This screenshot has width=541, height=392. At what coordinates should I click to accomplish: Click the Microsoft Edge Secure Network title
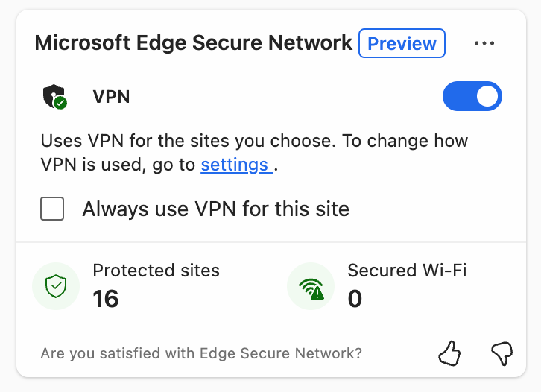pyautogui.click(x=193, y=43)
